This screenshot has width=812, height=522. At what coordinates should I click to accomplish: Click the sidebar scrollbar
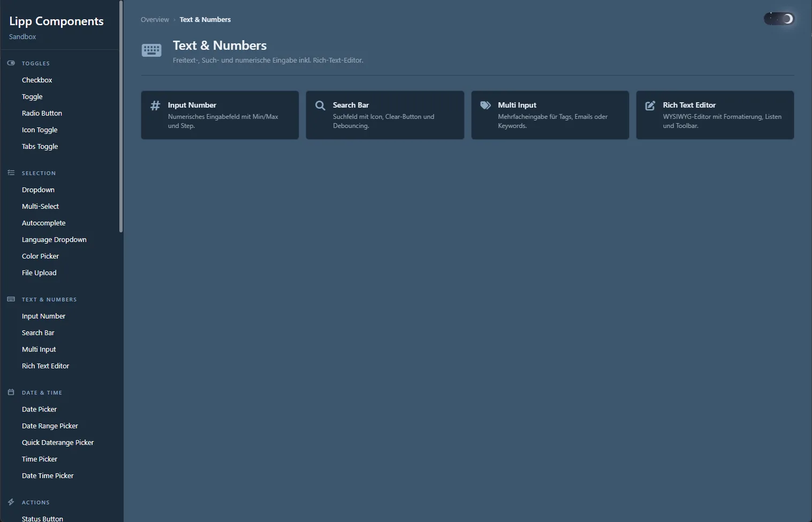121,116
